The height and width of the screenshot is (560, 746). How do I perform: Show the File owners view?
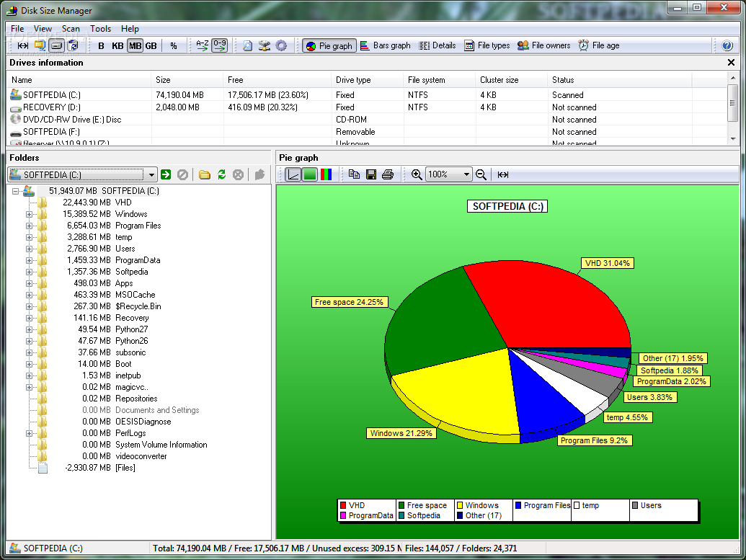543,45
